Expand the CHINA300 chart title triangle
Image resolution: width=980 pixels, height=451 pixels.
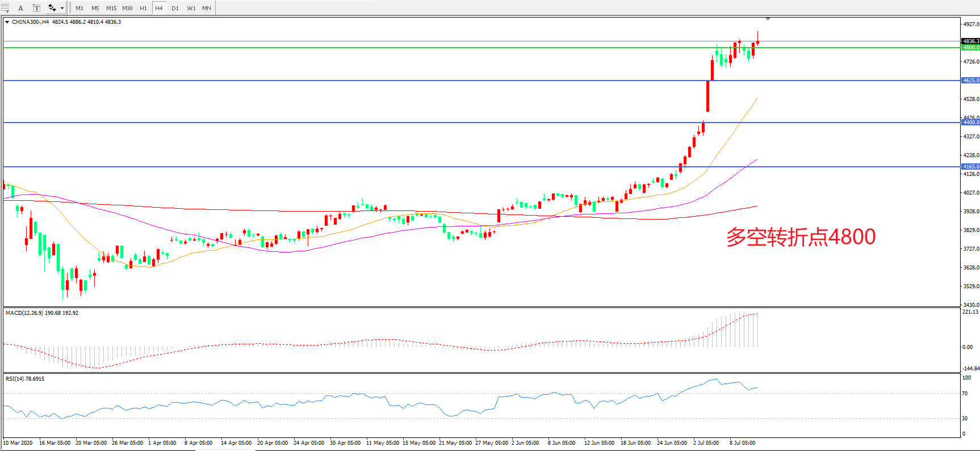click(x=7, y=22)
